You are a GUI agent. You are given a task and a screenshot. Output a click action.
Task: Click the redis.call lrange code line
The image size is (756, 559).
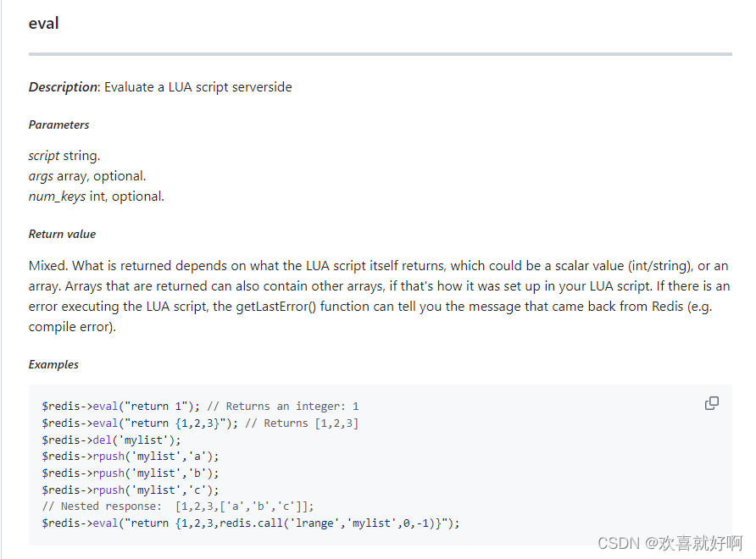(x=251, y=523)
